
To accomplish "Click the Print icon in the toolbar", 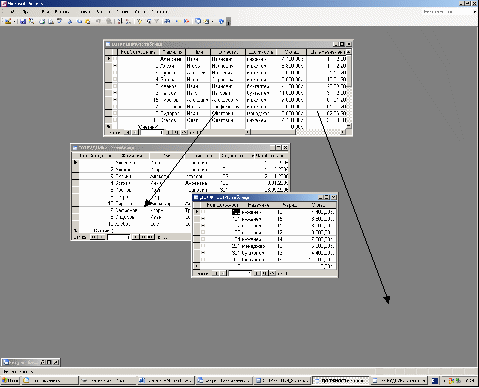I will coord(42,21).
